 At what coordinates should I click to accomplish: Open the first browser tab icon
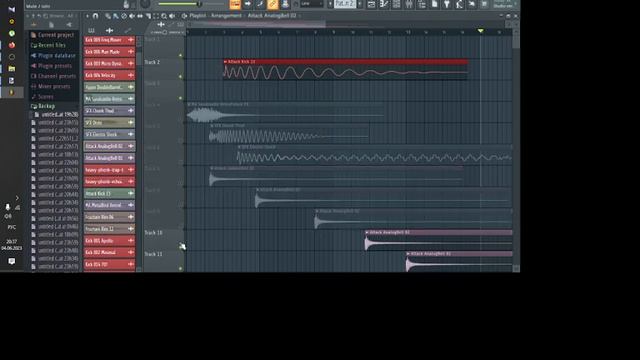click(x=34, y=25)
